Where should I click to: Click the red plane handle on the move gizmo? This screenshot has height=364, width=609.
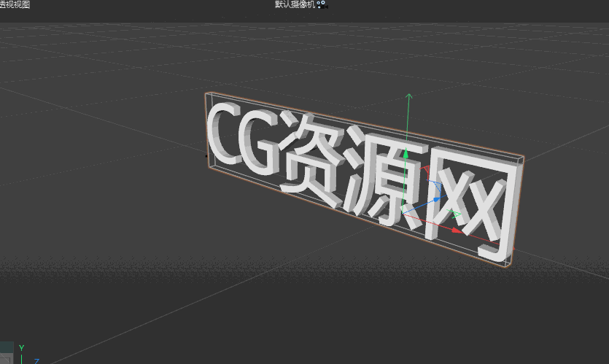point(426,171)
